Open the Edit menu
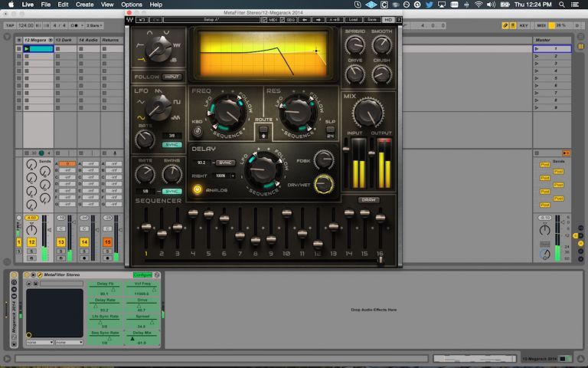588x368 pixels. click(63, 5)
